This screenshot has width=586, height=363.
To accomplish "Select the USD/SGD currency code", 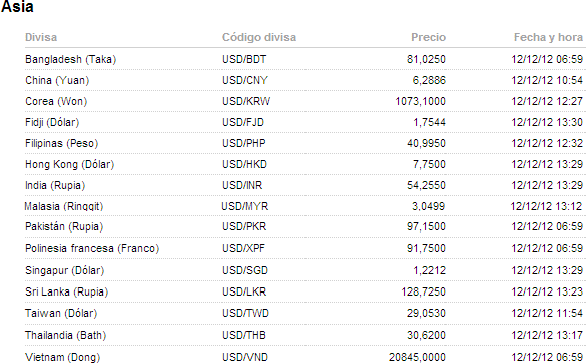I will [x=245, y=270].
